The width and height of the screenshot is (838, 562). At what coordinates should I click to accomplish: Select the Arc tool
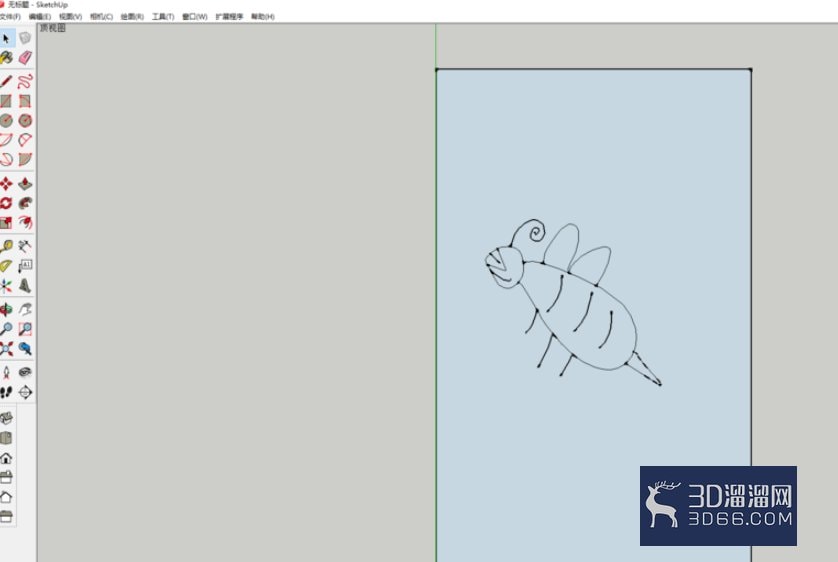pos(6,140)
